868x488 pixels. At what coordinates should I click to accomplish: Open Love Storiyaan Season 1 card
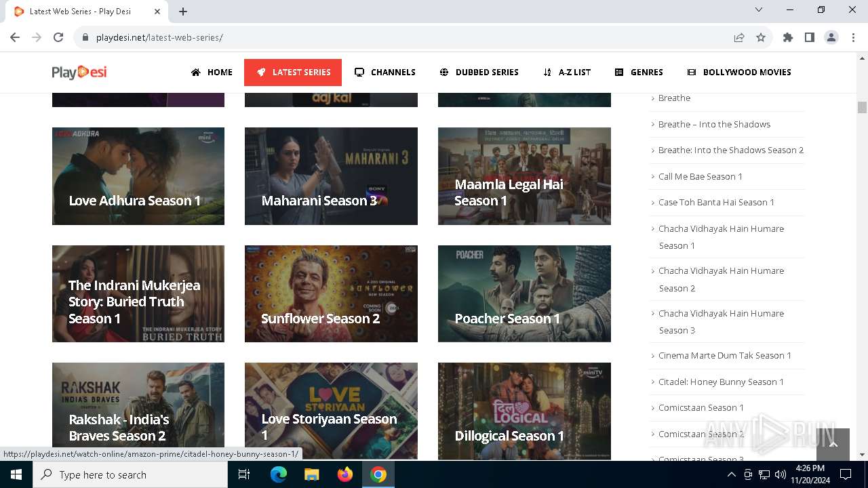tap(331, 411)
